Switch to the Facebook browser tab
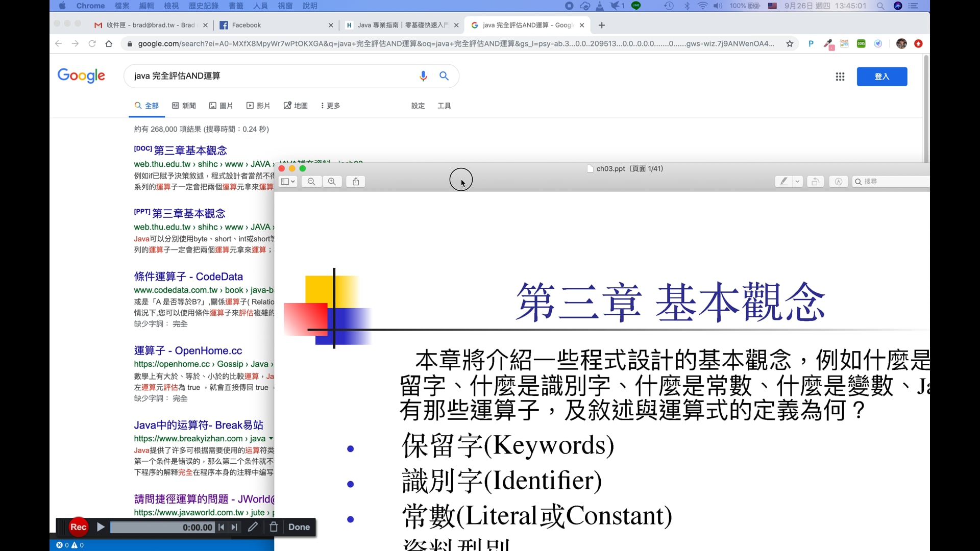This screenshot has width=980, height=551. (x=246, y=25)
